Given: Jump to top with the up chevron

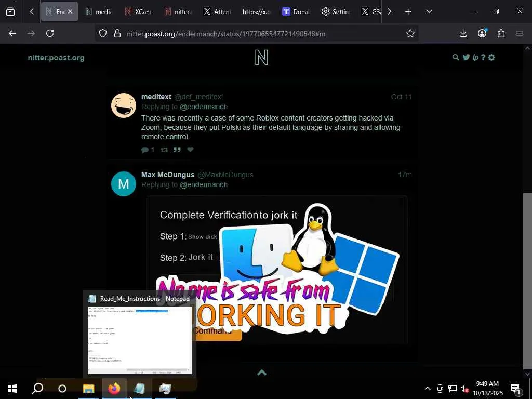Looking at the screenshot, I should coord(262,373).
